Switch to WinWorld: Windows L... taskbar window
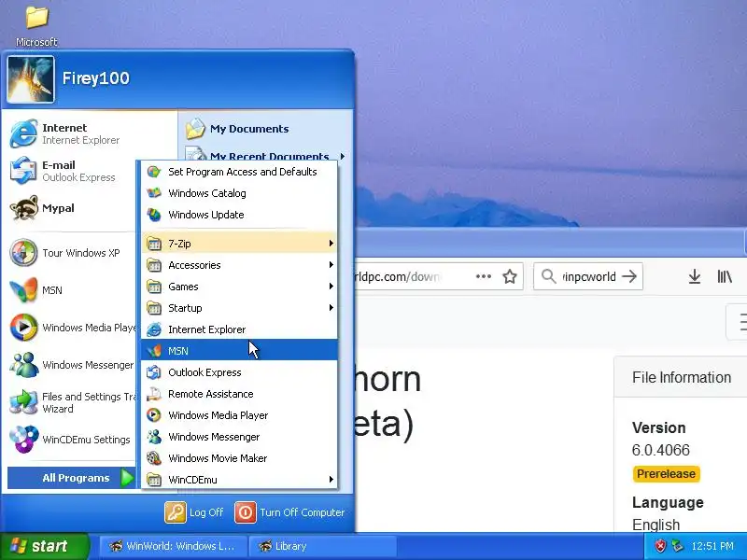Image resolution: width=747 pixels, height=560 pixels. click(x=173, y=546)
